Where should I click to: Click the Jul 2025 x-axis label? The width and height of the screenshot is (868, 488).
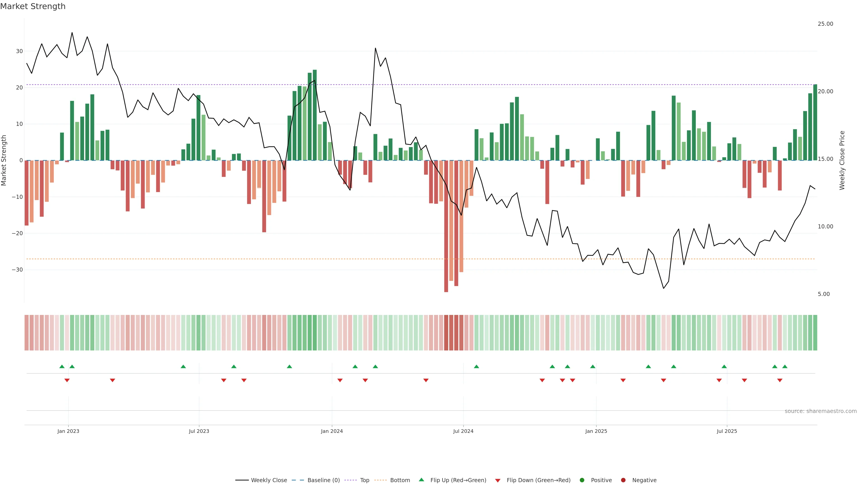(x=727, y=431)
